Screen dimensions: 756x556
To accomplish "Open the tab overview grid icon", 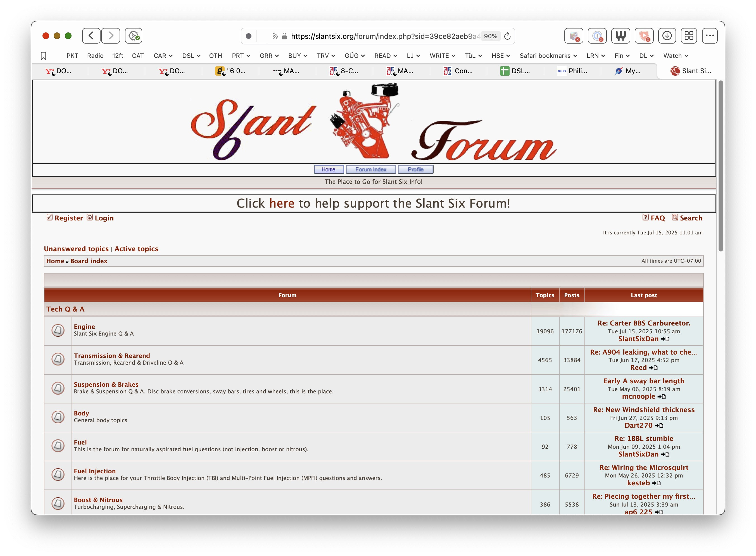I will coord(689,36).
